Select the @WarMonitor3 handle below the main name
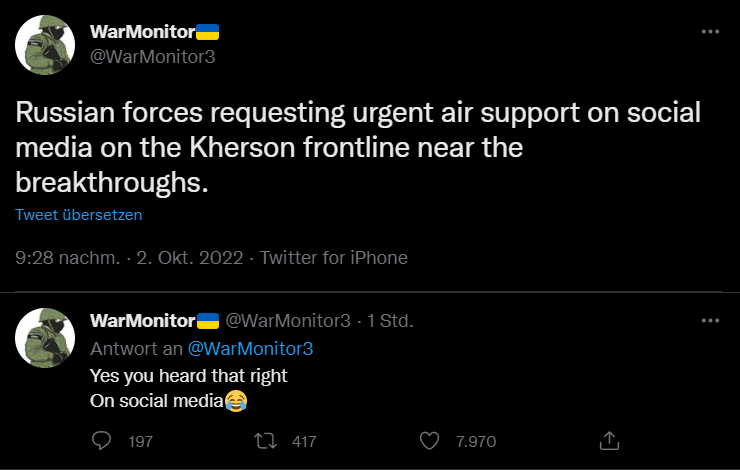 tap(153, 56)
